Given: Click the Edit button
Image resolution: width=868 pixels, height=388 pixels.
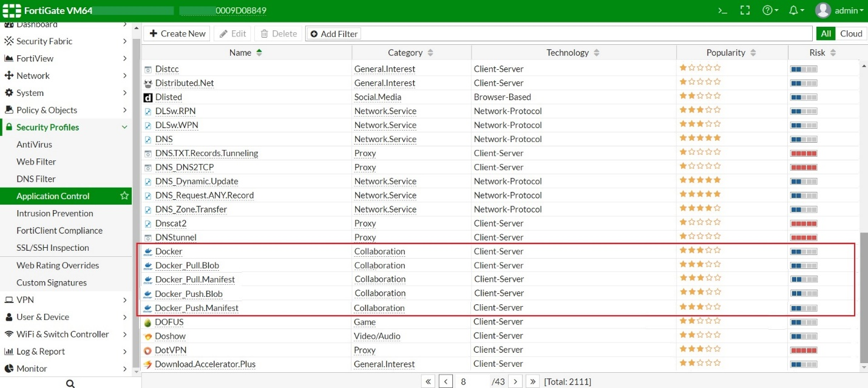Looking at the screenshot, I should (232, 33).
